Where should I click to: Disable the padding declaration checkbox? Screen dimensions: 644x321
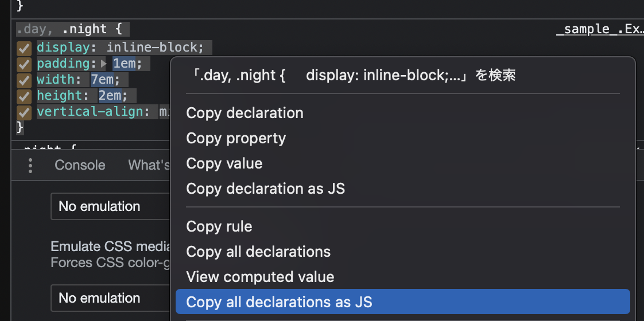[x=24, y=64]
